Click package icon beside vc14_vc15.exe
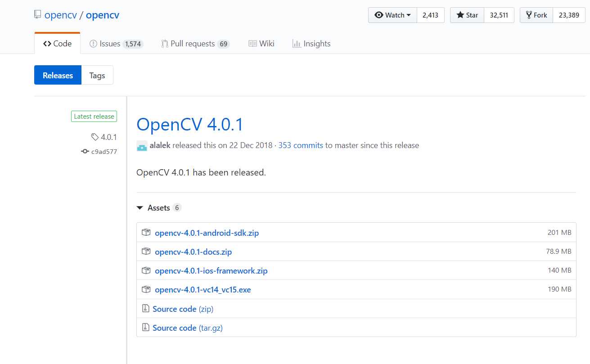Screen dimensions: 590x364 [x=146, y=289]
